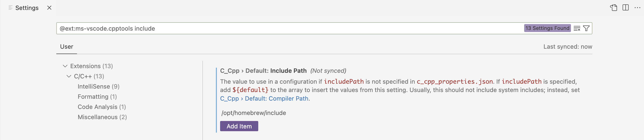Edit the /opt/homebrew/include list entry
Viewport: 644px width, 140px height.
254,113
